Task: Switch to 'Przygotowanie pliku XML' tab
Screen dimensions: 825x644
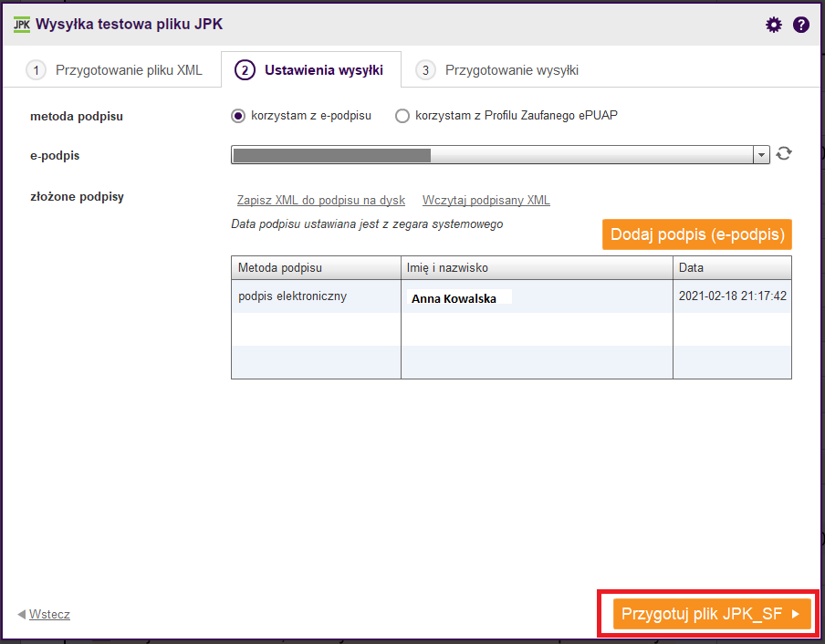Action: coord(113,70)
